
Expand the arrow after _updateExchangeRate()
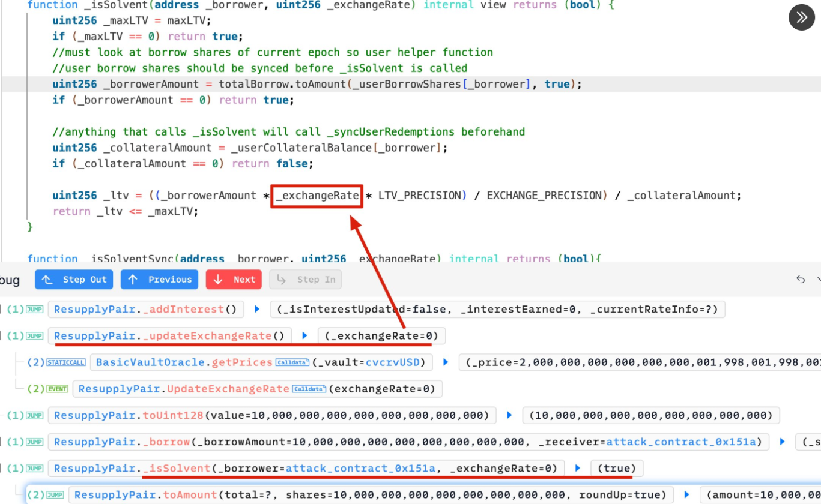pos(304,336)
